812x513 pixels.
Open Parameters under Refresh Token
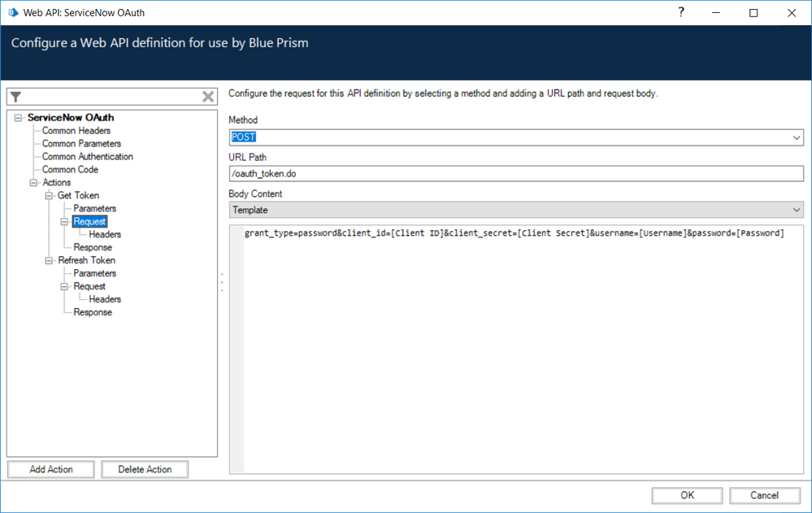point(95,273)
